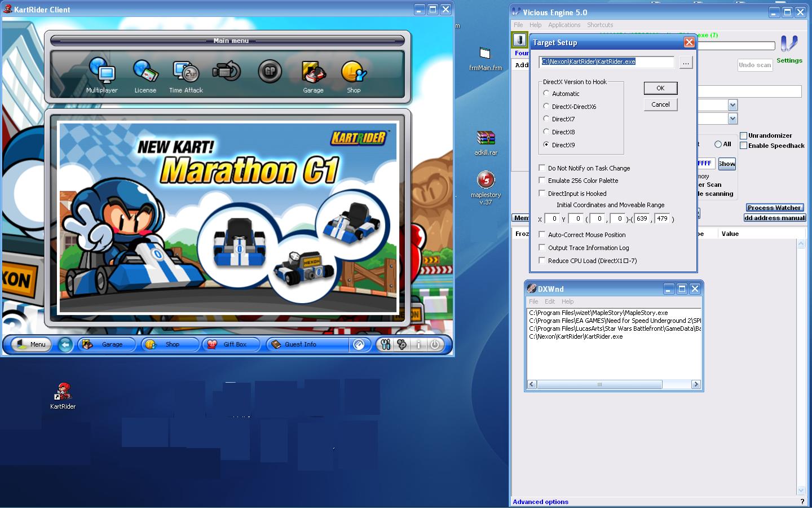Image resolution: width=812 pixels, height=508 pixels.
Task: Click the round arrow icon after Quest Info
Action: pos(359,344)
